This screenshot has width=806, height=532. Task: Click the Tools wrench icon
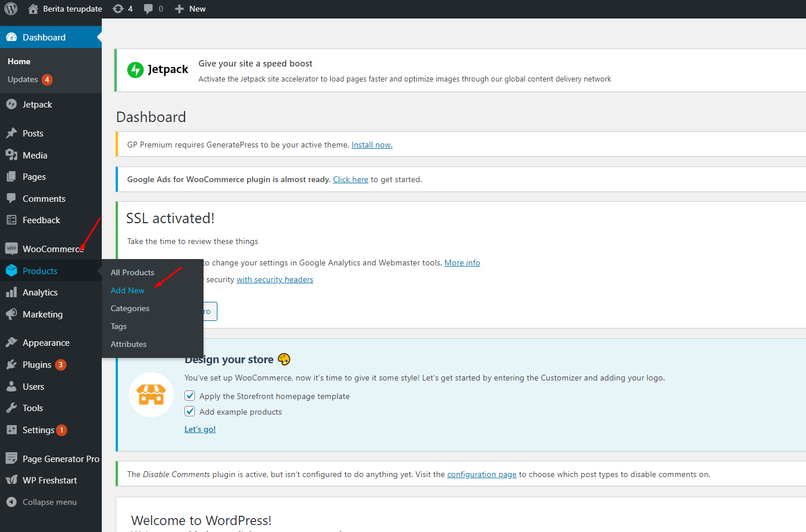12,408
